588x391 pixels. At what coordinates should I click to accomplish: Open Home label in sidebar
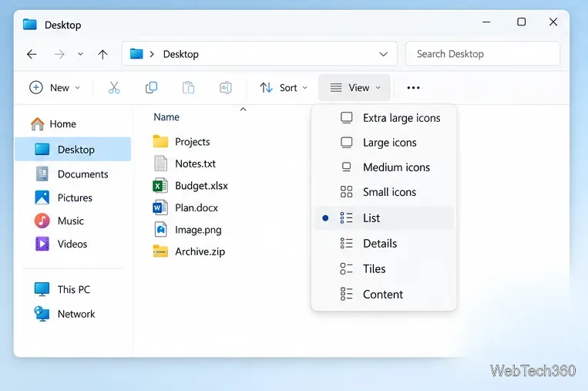click(x=63, y=124)
